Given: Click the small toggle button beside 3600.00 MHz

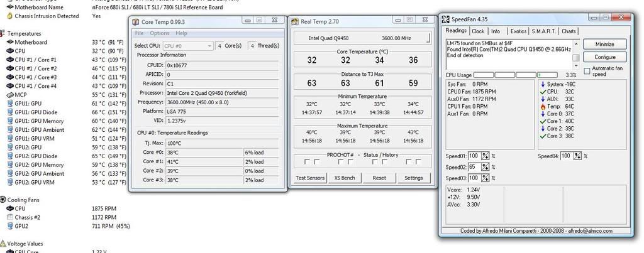Looking at the screenshot, I should (428, 38).
